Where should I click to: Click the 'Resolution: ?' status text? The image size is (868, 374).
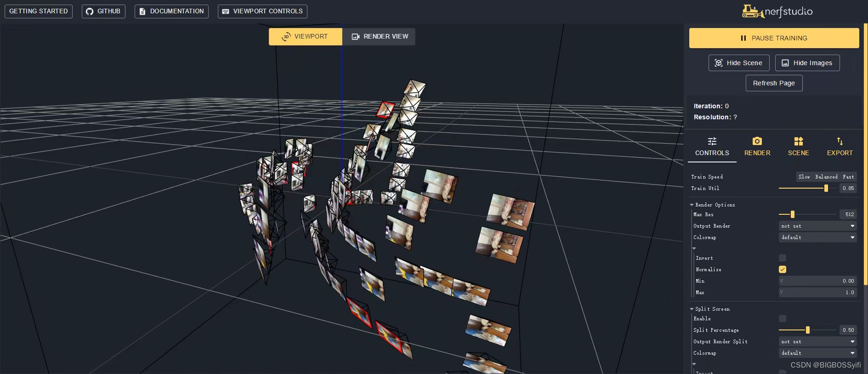coord(715,117)
